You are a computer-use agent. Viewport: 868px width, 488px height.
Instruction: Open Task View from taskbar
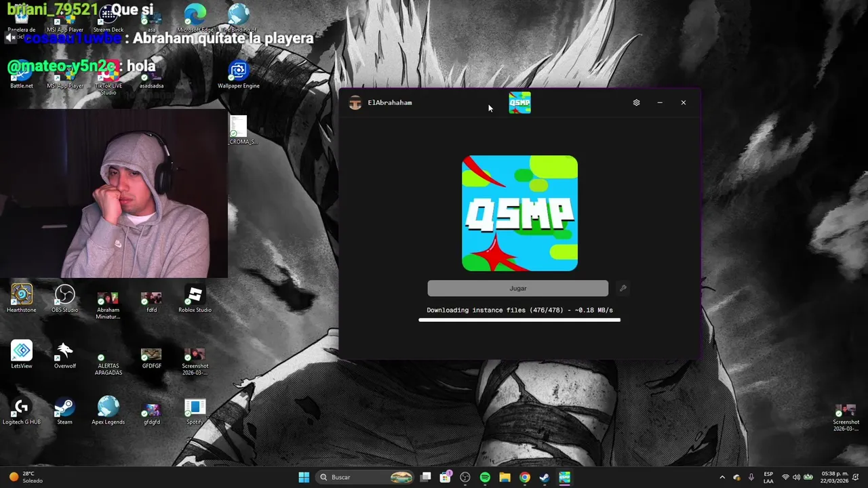point(426,477)
